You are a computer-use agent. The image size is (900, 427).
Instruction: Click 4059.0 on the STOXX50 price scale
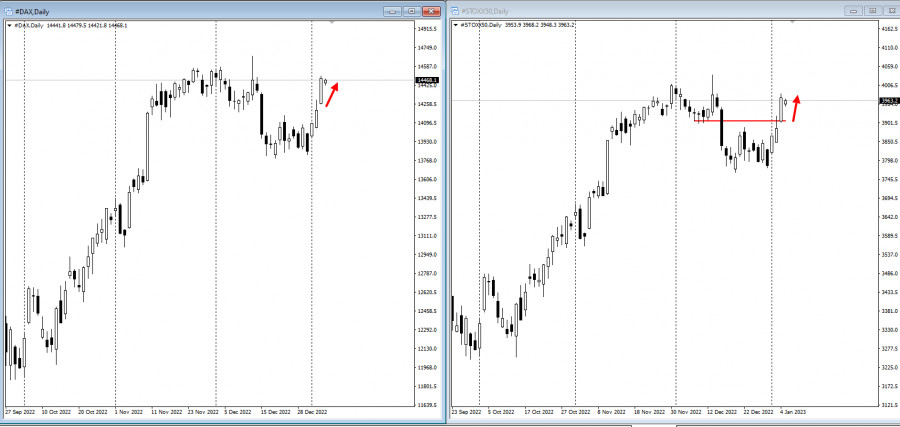coord(890,67)
